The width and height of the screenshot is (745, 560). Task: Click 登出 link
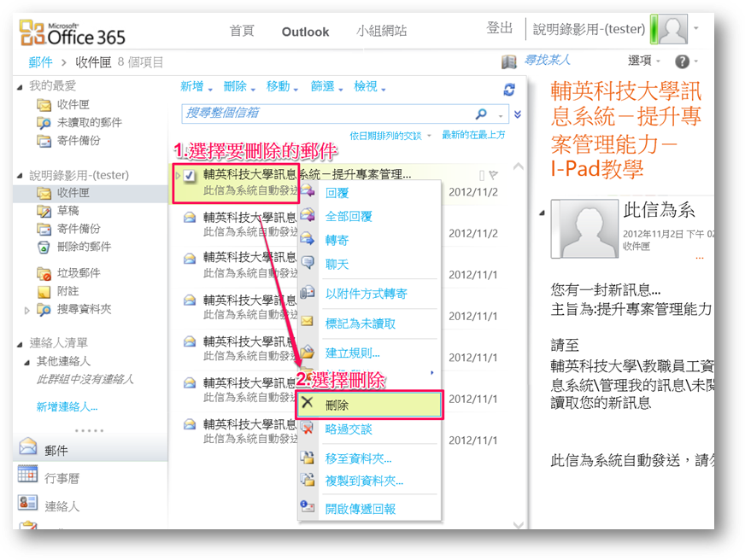(499, 28)
